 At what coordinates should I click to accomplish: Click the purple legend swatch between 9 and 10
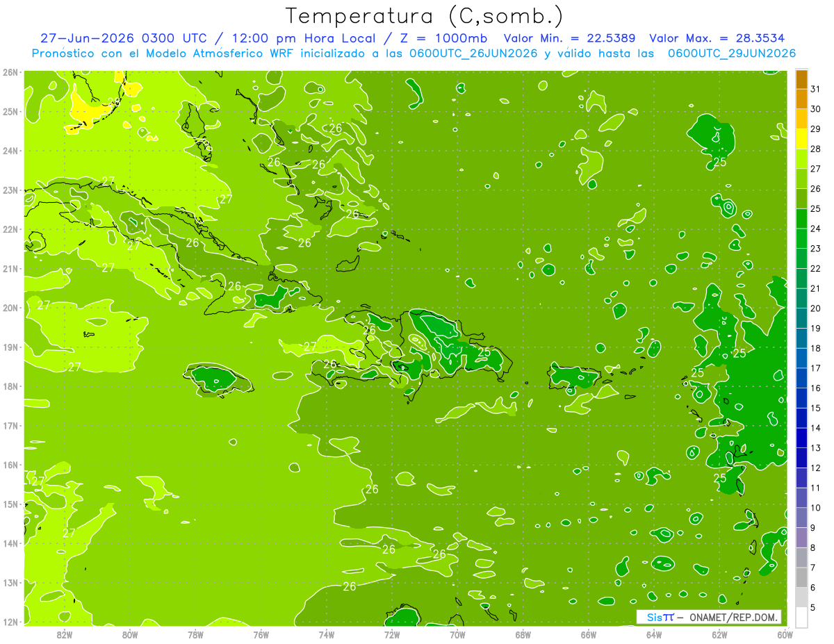point(801,518)
